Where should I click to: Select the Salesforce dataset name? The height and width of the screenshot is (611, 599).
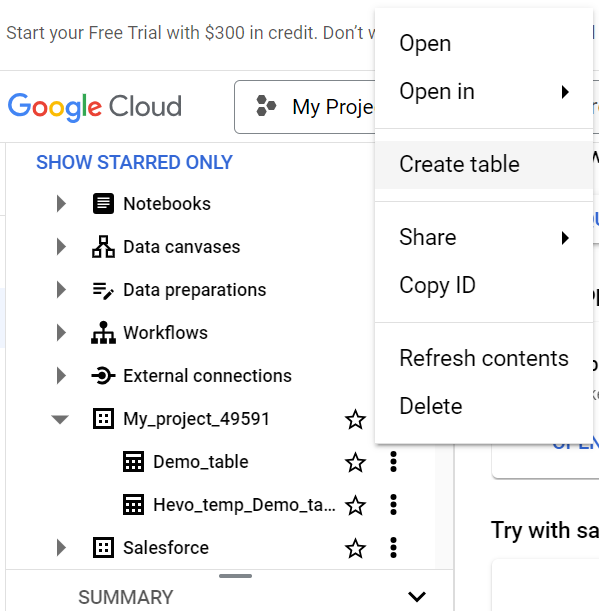[166, 548]
